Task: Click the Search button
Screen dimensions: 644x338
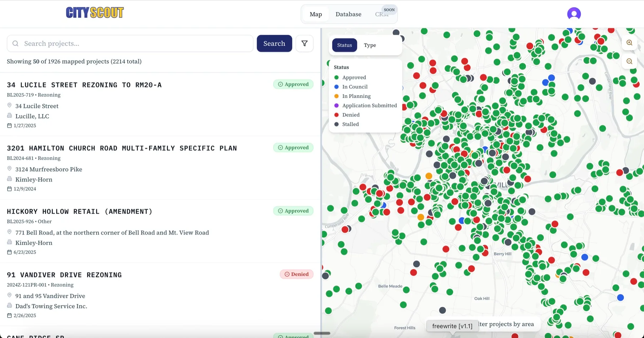Action: pos(274,44)
